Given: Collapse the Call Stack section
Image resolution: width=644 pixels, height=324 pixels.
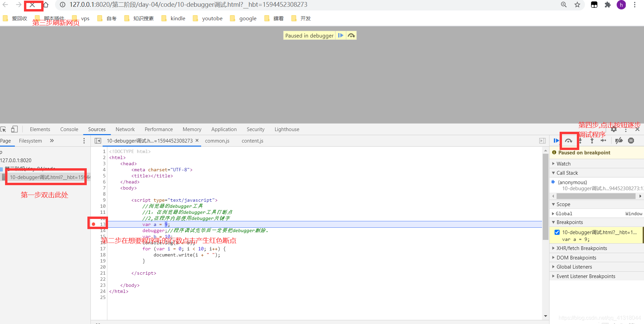Looking at the screenshot, I should [597, 173].
